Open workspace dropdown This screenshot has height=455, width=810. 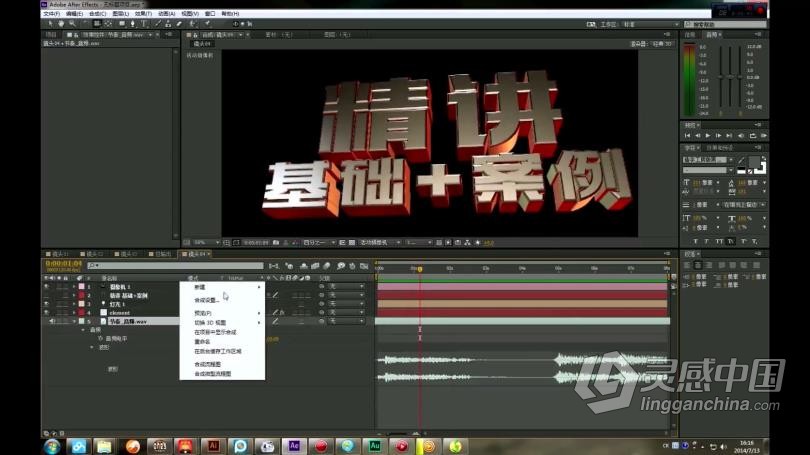[x=650, y=24]
